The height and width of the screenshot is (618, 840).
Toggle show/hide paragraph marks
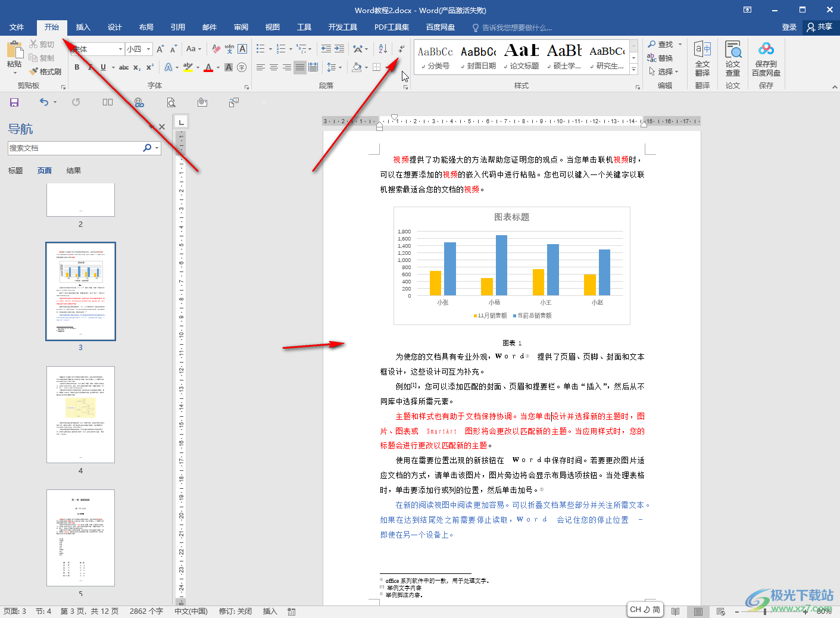tap(401, 49)
